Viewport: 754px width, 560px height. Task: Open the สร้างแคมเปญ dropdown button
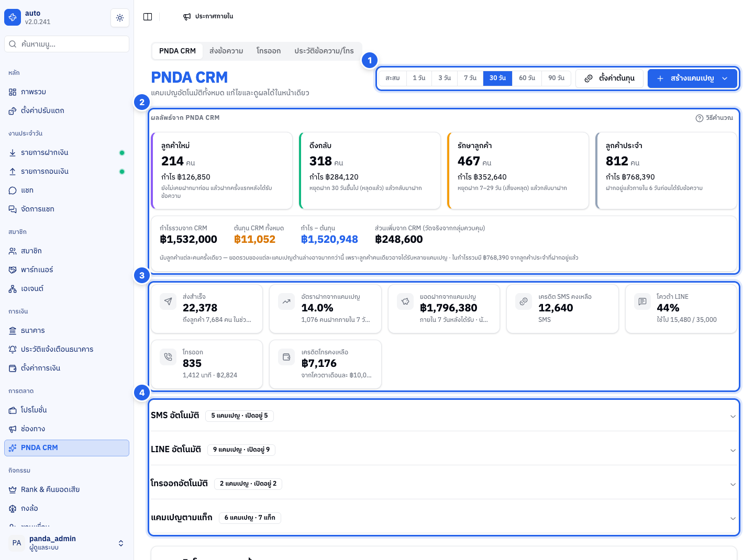[692, 79]
